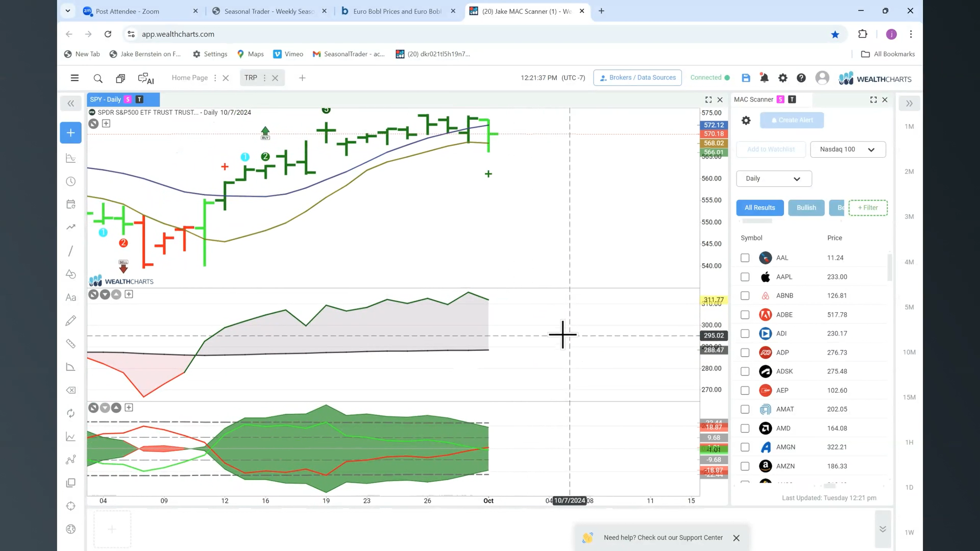Open the clock time tool in sidebar
980x551 pixels.
click(x=71, y=182)
